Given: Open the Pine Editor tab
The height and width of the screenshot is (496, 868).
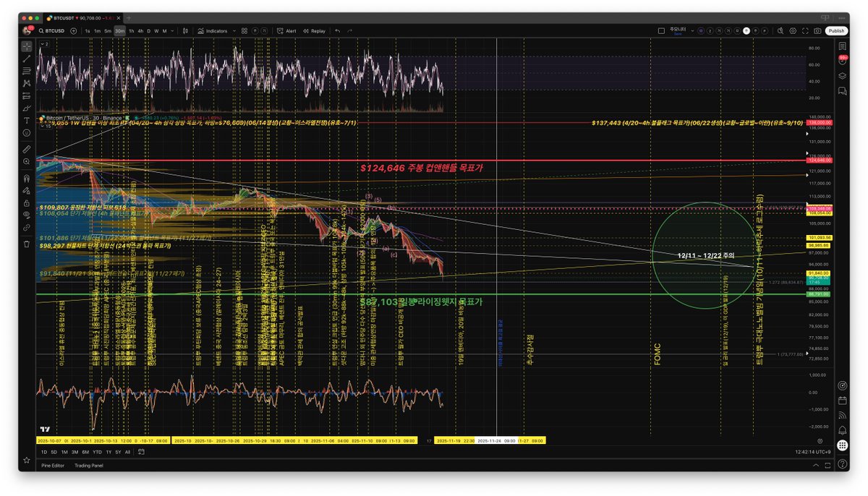Looking at the screenshot, I should coord(53,465).
